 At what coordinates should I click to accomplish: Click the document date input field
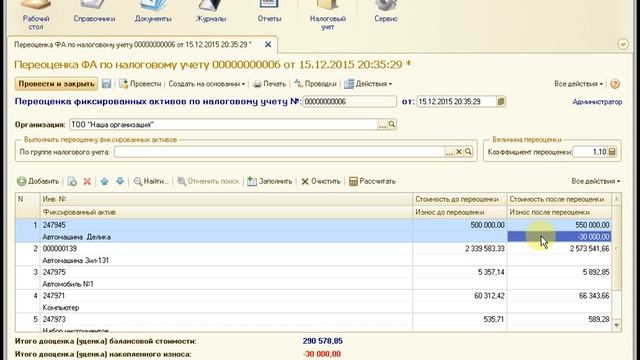(456, 102)
